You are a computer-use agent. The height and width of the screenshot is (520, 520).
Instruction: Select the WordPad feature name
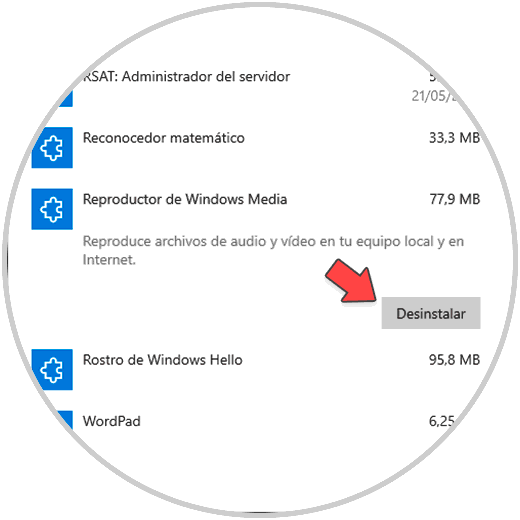point(112,421)
